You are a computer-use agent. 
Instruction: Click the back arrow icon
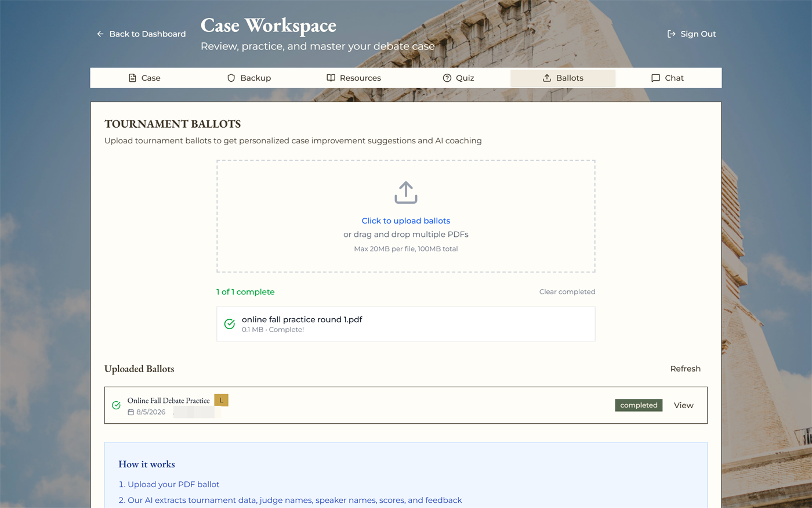click(x=100, y=34)
